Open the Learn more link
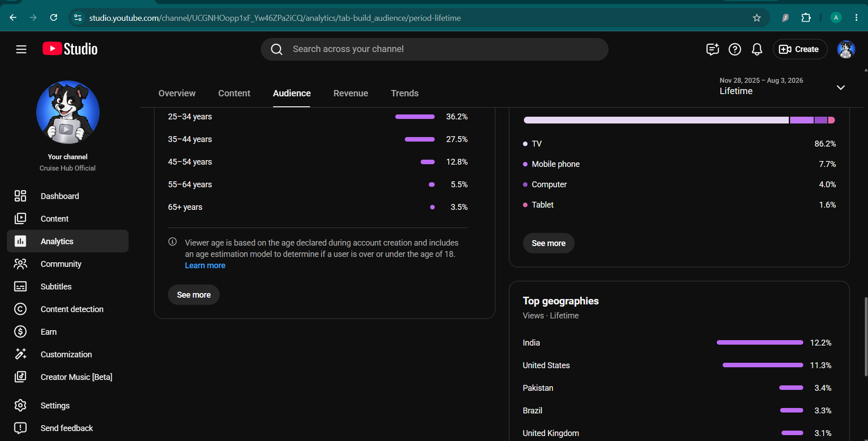The image size is (868, 441). pyautogui.click(x=205, y=266)
